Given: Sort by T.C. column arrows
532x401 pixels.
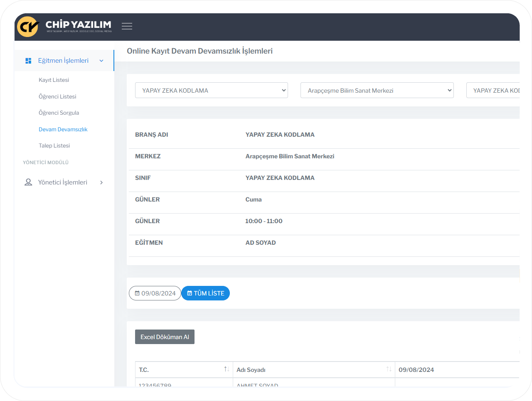Looking at the screenshot, I should pos(227,369).
